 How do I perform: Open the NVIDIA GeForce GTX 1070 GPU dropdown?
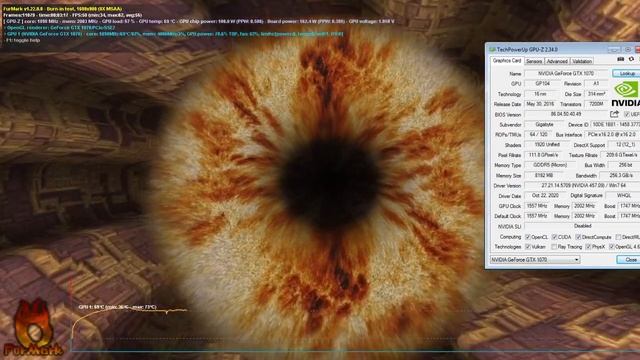pyautogui.click(x=535, y=260)
